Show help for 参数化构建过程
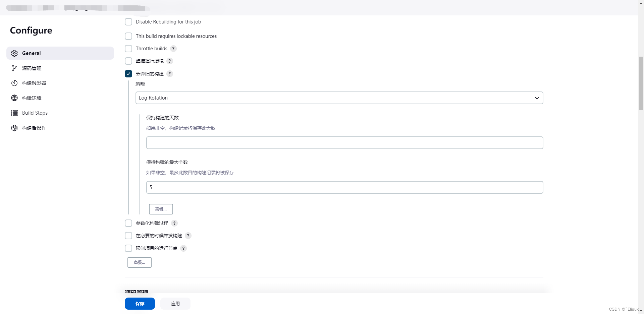644x314 pixels. 174,223
